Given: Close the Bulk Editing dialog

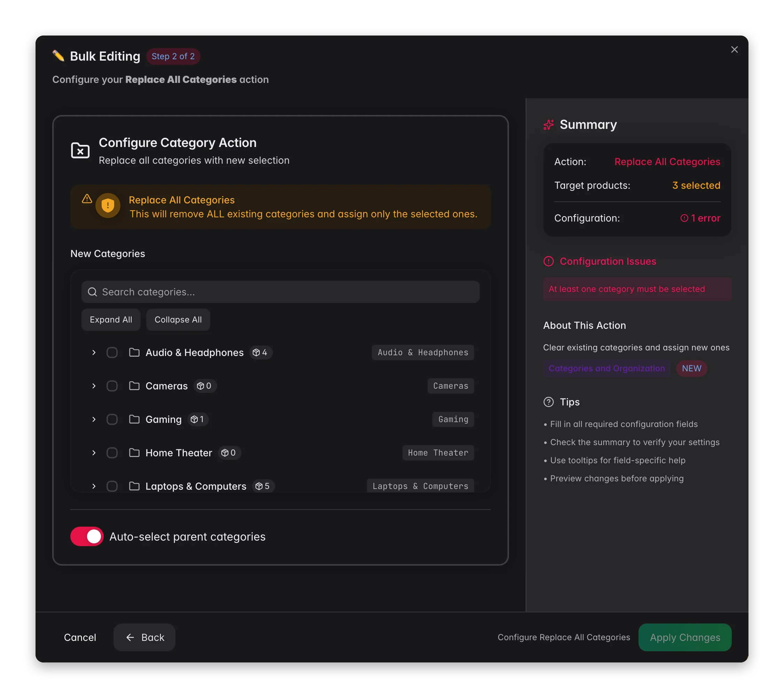Looking at the screenshot, I should pyautogui.click(x=734, y=49).
